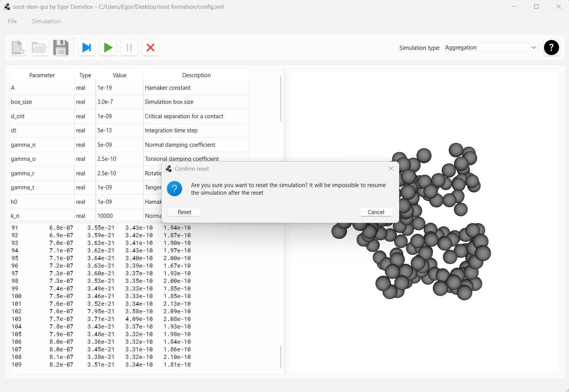Click the Parameter column header
Screen dimensions: 569x392
(42, 75)
